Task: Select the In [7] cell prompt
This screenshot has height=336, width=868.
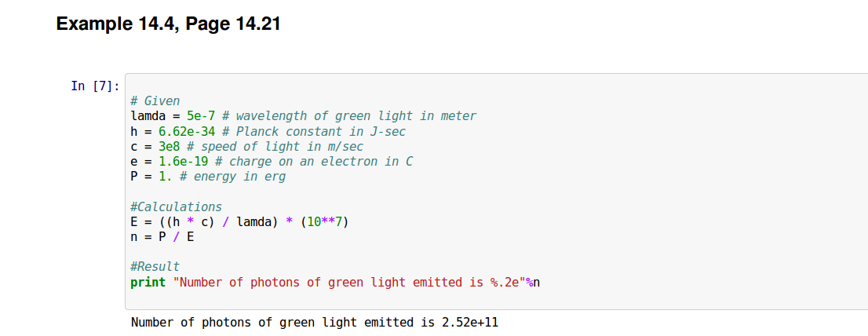Action: tap(95, 86)
